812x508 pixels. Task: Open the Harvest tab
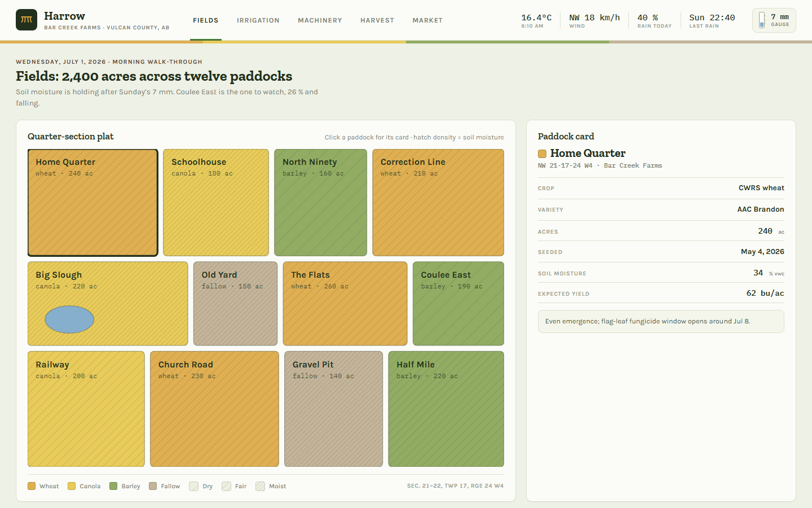[x=377, y=20]
